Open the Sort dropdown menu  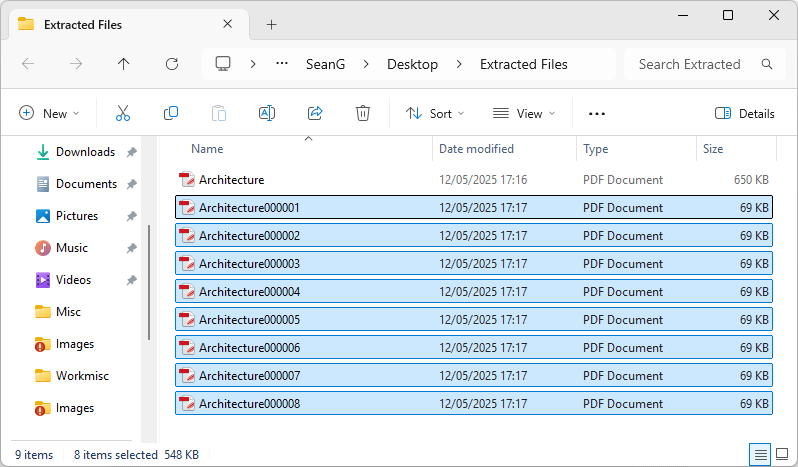tap(436, 113)
